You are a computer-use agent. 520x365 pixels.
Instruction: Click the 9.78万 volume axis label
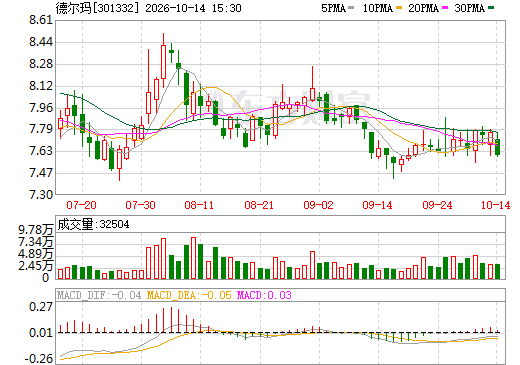(35, 230)
